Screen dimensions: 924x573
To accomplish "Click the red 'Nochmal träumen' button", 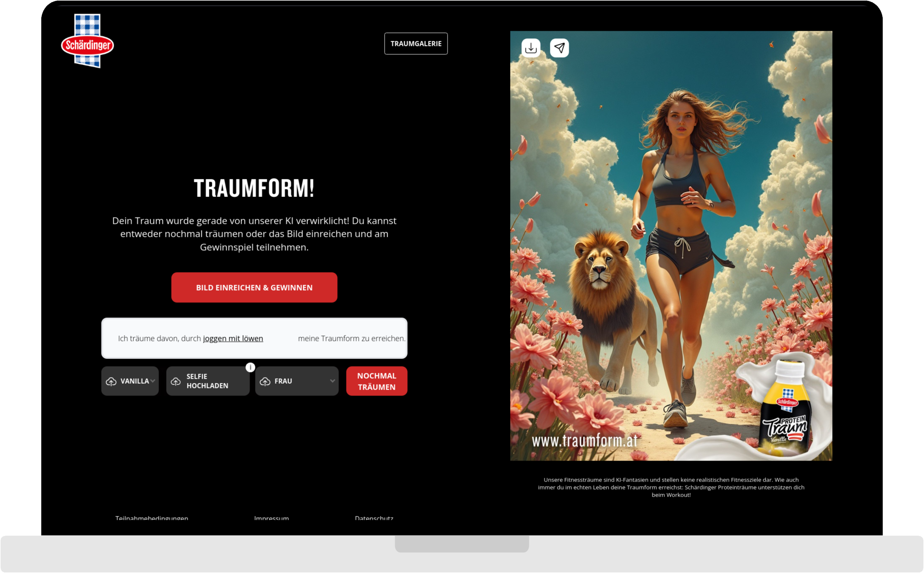I will pyautogui.click(x=377, y=381).
